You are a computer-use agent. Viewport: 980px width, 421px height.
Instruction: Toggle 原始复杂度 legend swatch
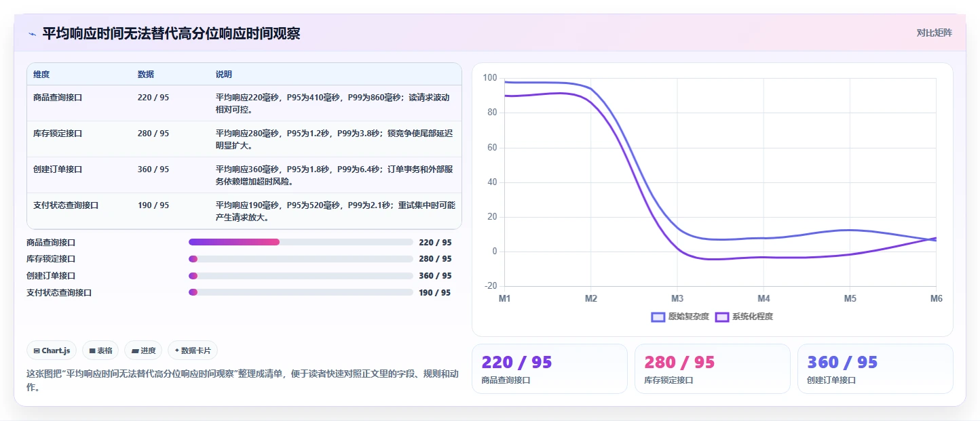tap(658, 317)
